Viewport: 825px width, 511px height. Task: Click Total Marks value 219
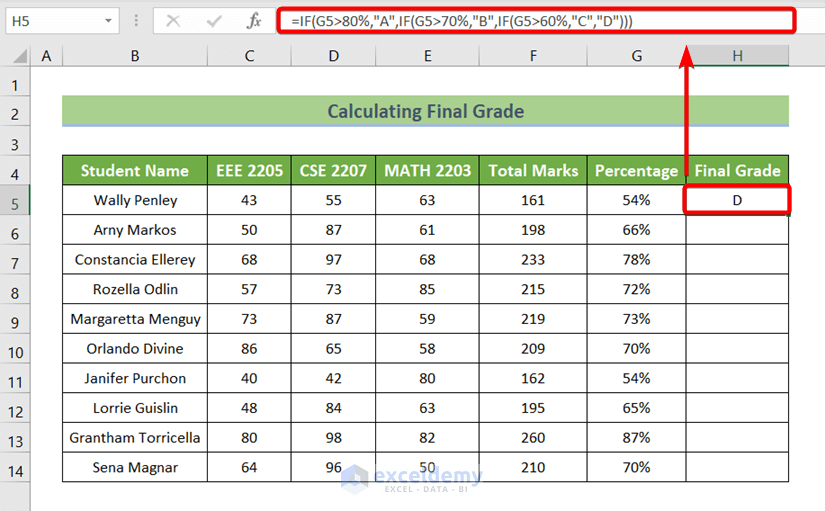coord(533,319)
